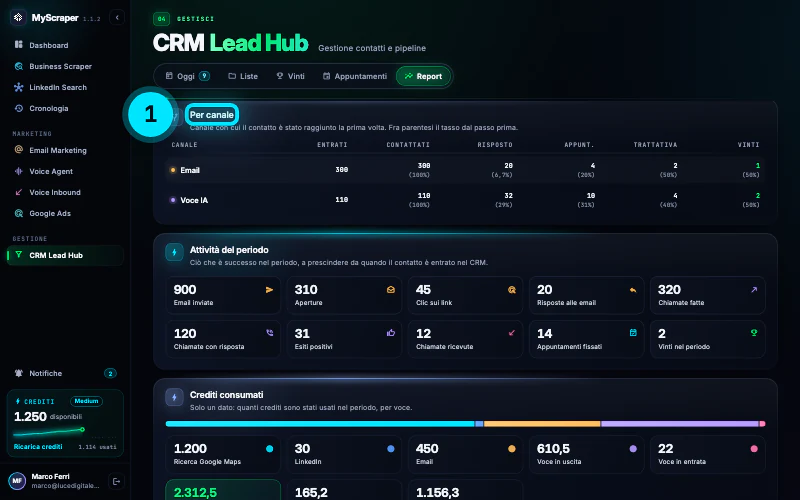
Task: Click the Notifiche bell icon
Action: (x=19, y=373)
